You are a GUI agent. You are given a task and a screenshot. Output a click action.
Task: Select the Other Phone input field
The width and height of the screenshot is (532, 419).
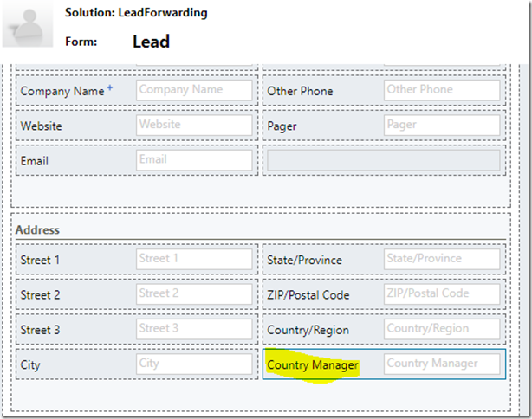tap(442, 90)
